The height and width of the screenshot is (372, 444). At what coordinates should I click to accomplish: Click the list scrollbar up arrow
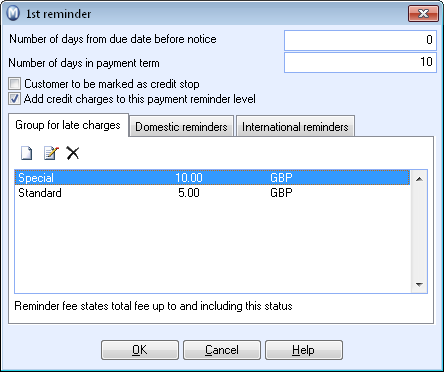click(x=419, y=179)
